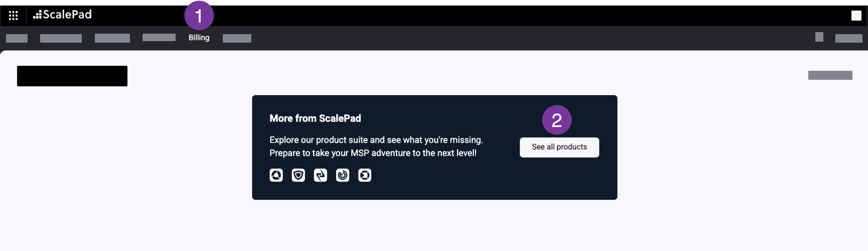Click the See all products button
This screenshot has width=868, height=251.
coord(559,147)
